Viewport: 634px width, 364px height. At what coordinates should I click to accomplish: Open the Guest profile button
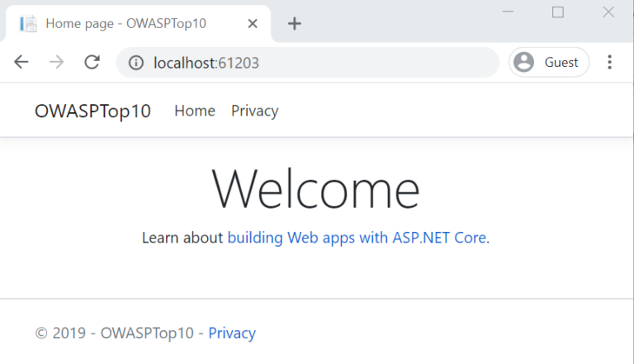(549, 63)
